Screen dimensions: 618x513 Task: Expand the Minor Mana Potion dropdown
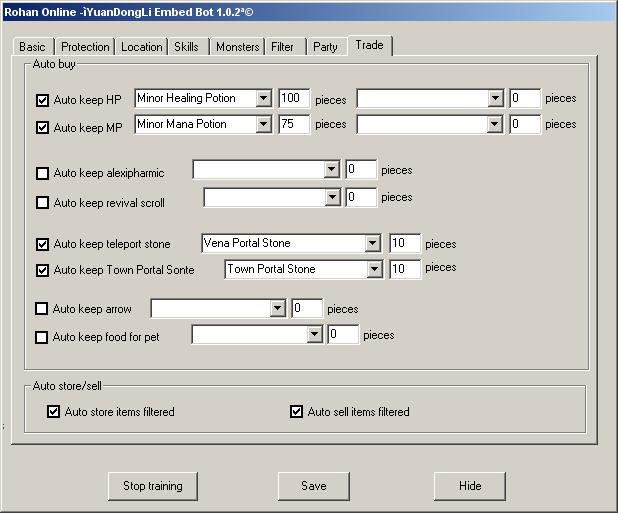tap(263, 125)
